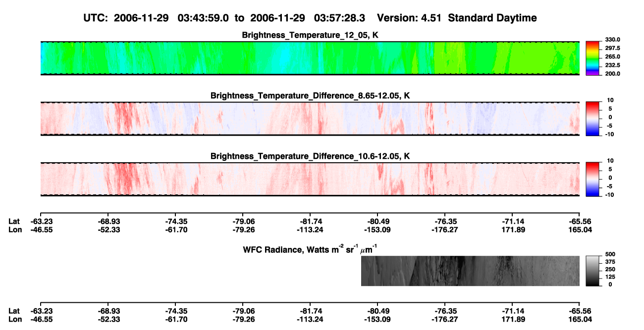The height and width of the screenshot is (330, 644).
Task: Open the Brightness_Temperature_12_05 image strip
Action: [x=310, y=58]
